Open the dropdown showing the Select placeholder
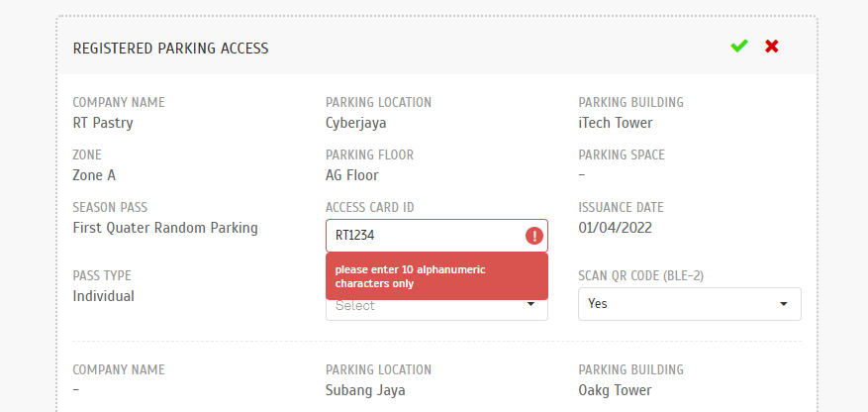 click(x=436, y=310)
